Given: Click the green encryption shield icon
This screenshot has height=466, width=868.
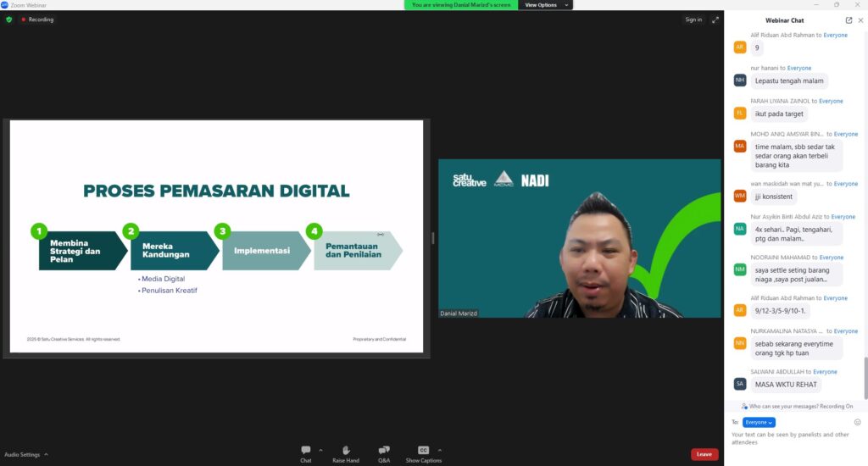Looking at the screenshot, I should (x=9, y=19).
